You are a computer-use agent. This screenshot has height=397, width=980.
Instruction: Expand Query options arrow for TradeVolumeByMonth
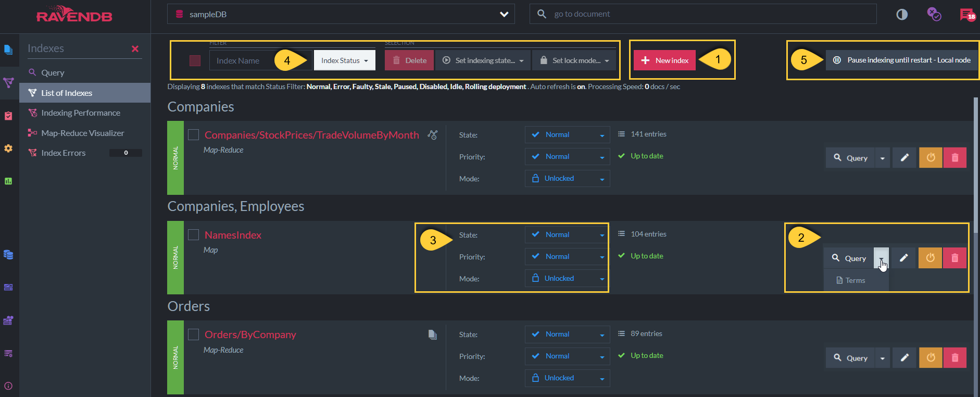(883, 158)
